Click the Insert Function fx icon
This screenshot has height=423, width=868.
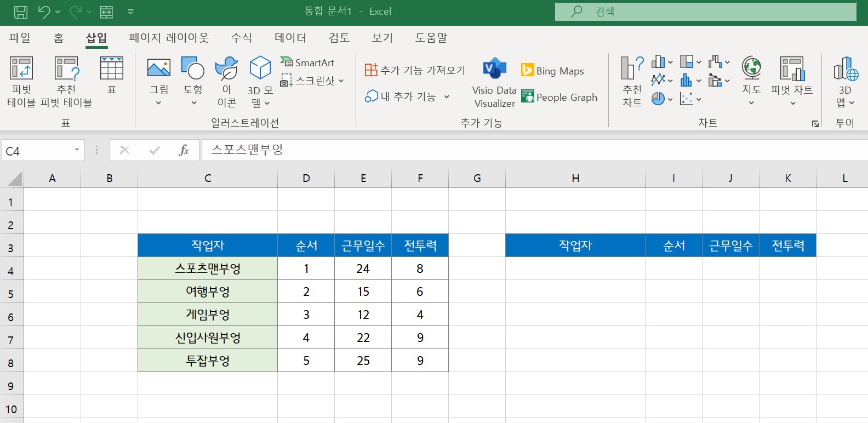184,150
